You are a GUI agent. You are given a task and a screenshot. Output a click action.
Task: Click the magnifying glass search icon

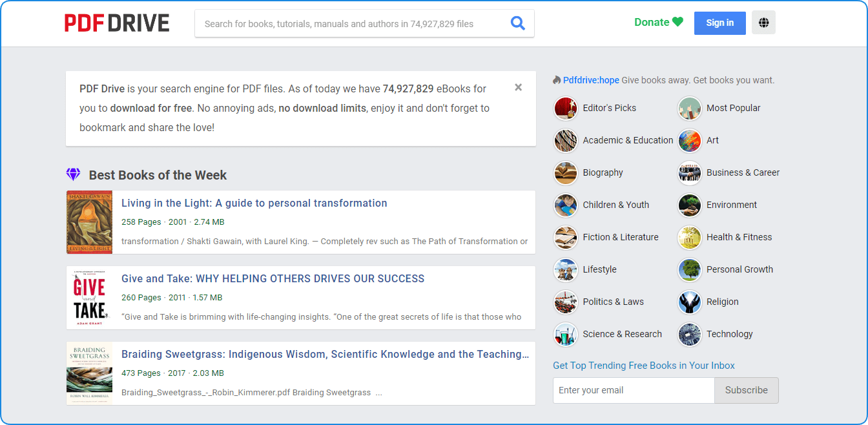click(x=517, y=23)
